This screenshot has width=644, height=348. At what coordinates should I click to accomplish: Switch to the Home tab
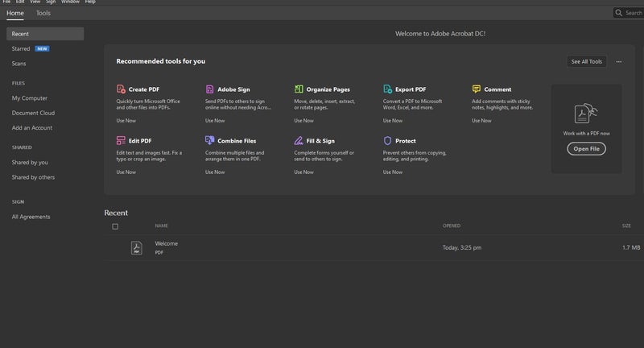click(15, 13)
